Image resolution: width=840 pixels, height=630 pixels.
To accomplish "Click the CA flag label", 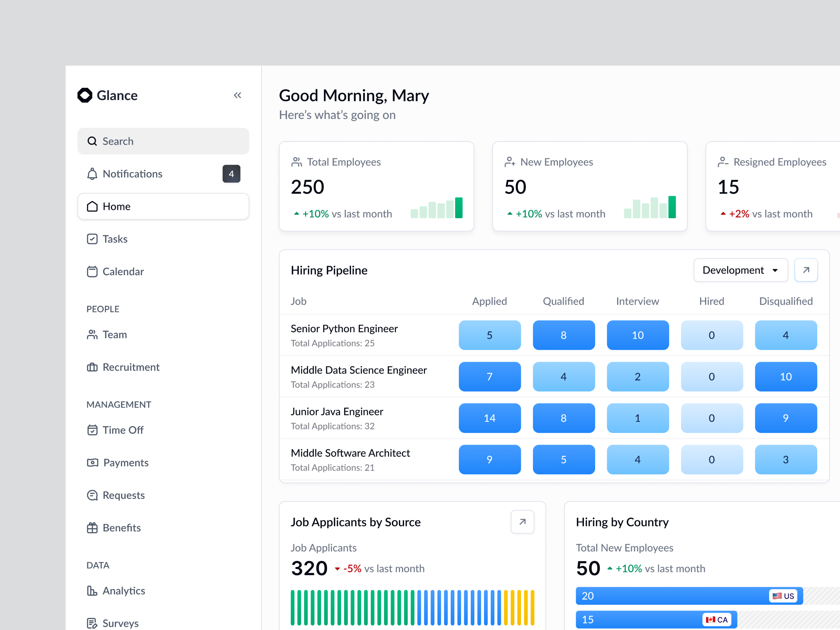I will pos(717,620).
